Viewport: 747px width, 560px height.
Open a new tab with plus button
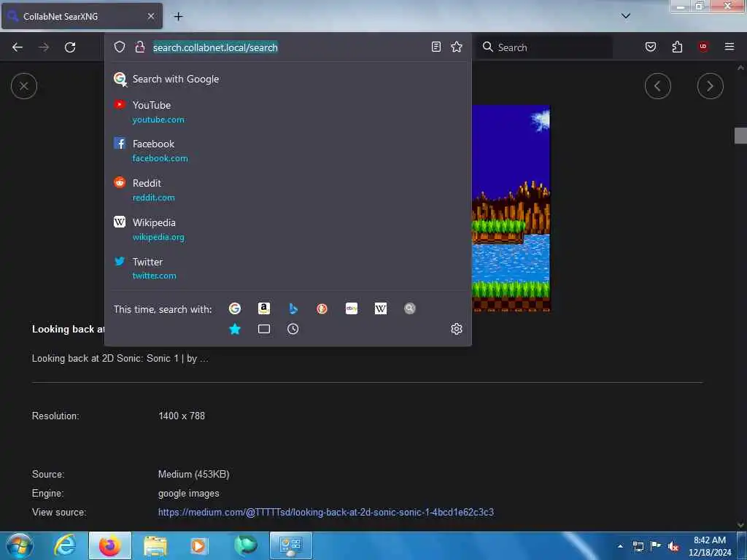tap(178, 17)
